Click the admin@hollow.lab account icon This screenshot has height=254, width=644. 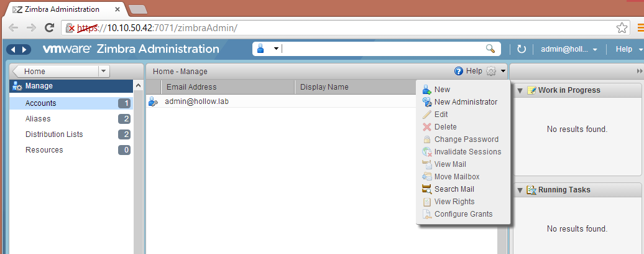point(153,101)
